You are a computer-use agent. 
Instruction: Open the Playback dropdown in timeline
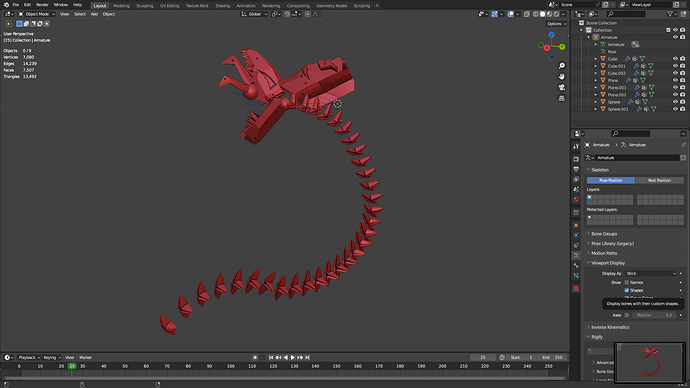click(29, 358)
